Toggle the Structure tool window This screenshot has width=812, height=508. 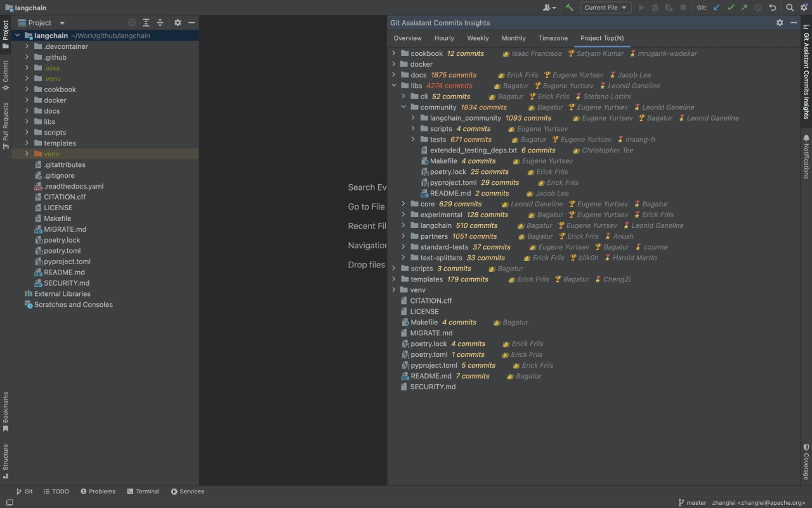pos(6,460)
